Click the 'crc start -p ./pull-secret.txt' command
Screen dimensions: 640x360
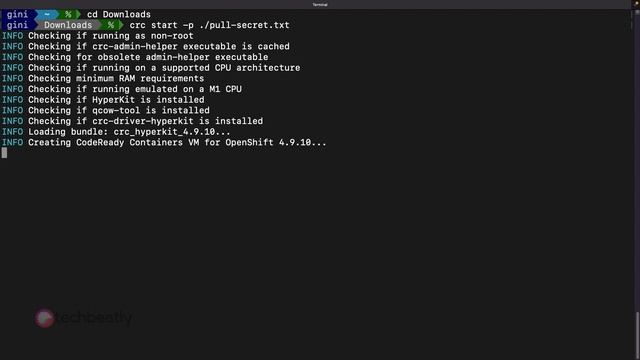tap(209, 25)
